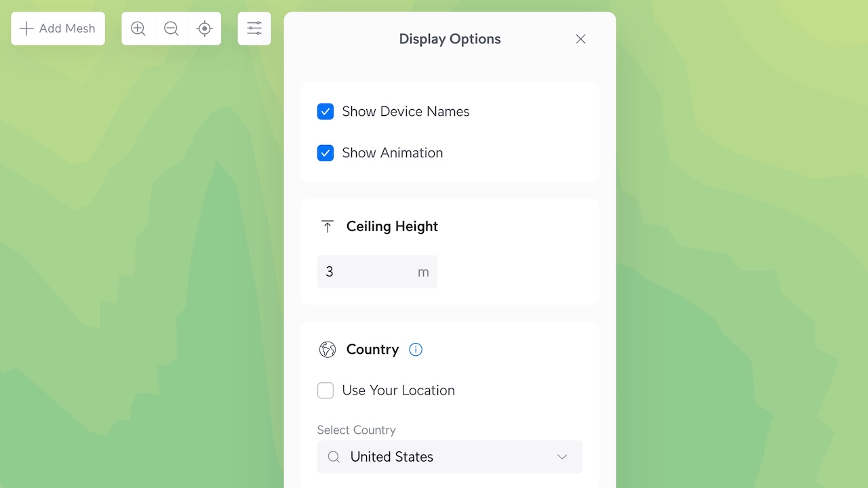The width and height of the screenshot is (868, 488).
Task: Enable Use Your Location
Action: (x=325, y=390)
